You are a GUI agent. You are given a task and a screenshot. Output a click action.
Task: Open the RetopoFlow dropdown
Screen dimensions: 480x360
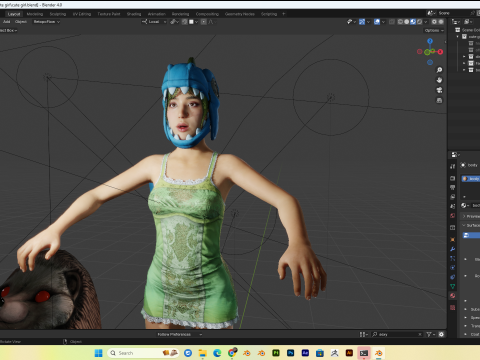click(46, 22)
